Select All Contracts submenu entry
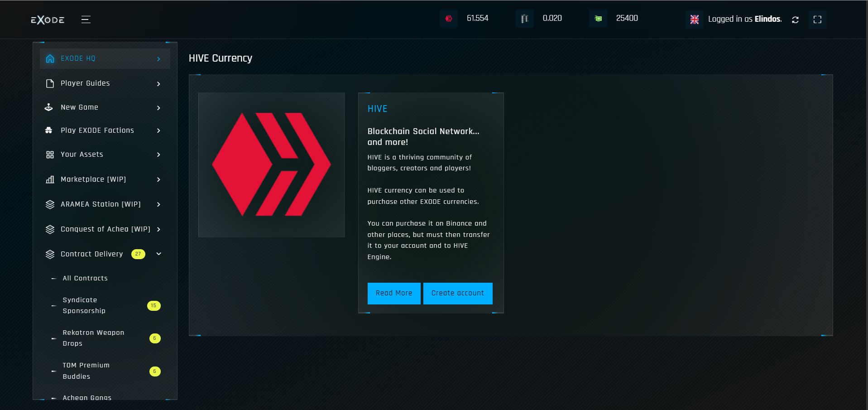Image resolution: width=868 pixels, height=410 pixels. 85,278
